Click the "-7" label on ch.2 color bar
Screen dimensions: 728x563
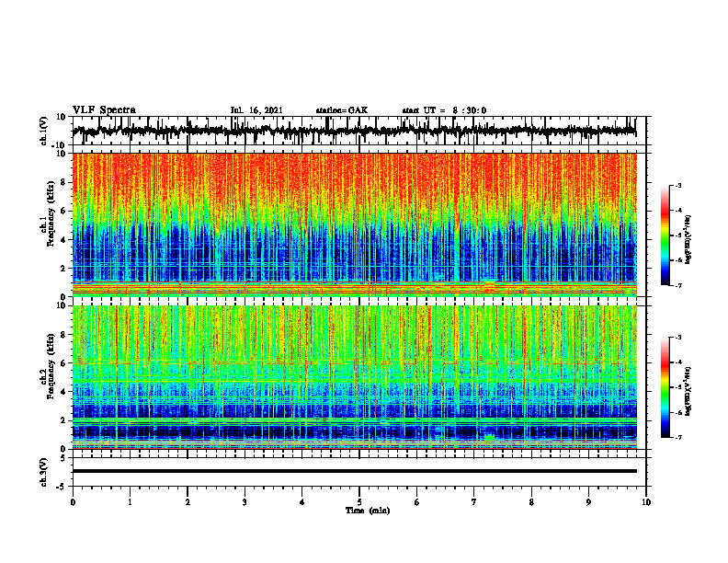coord(678,437)
